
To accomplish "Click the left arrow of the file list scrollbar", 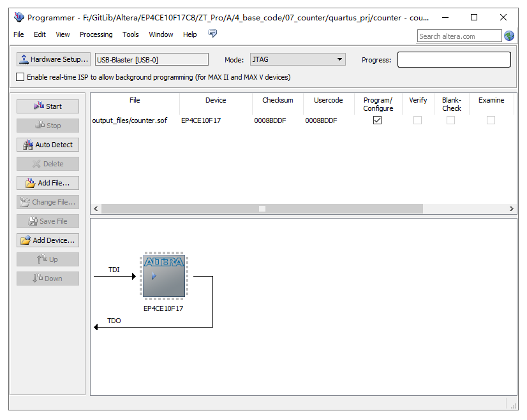I will click(96, 209).
